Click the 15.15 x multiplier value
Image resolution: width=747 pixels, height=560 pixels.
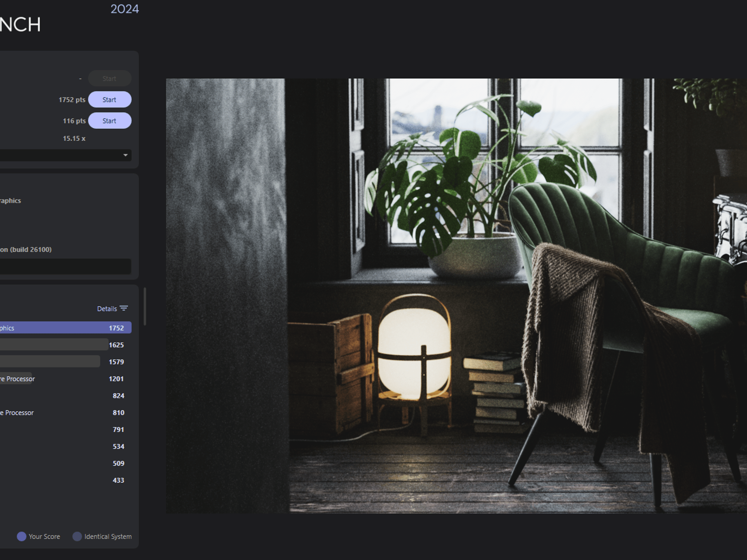coord(74,139)
